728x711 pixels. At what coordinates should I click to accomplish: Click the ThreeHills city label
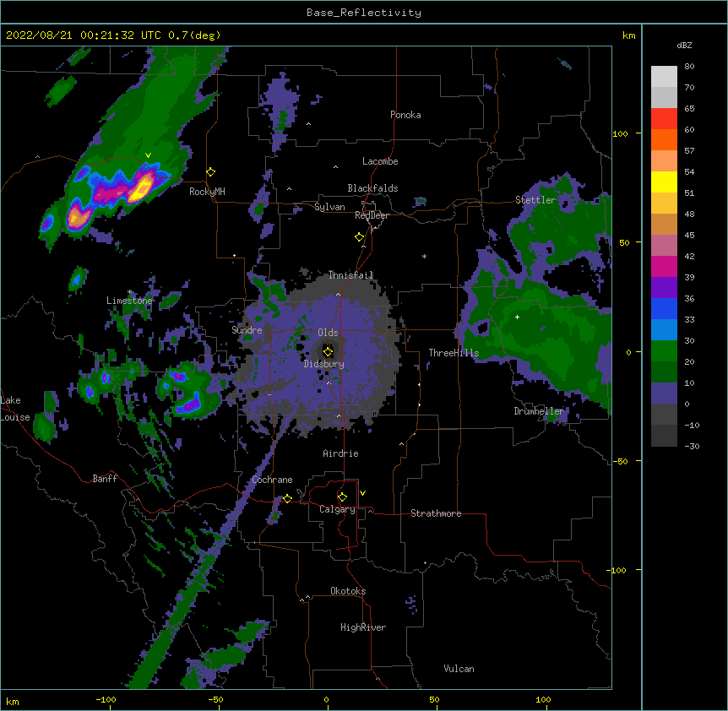tap(454, 353)
